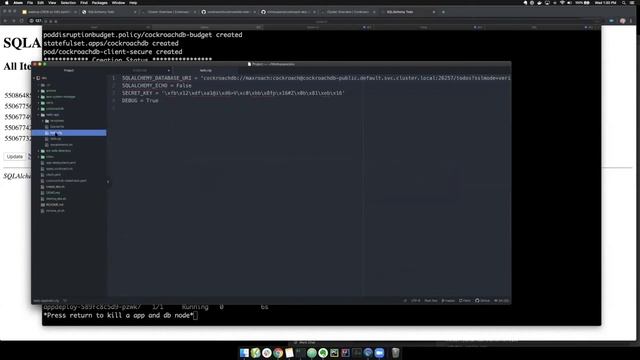Open the Packages menu
640x360 pixels.
pyautogui.click(x=100, y=2)
